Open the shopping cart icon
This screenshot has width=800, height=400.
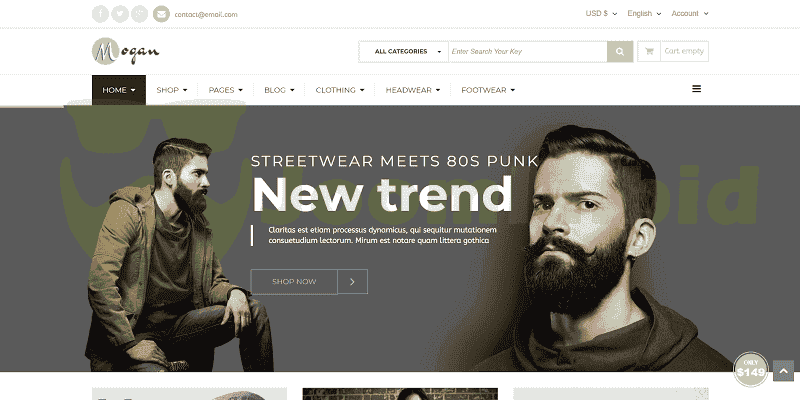tap(649, 51)
